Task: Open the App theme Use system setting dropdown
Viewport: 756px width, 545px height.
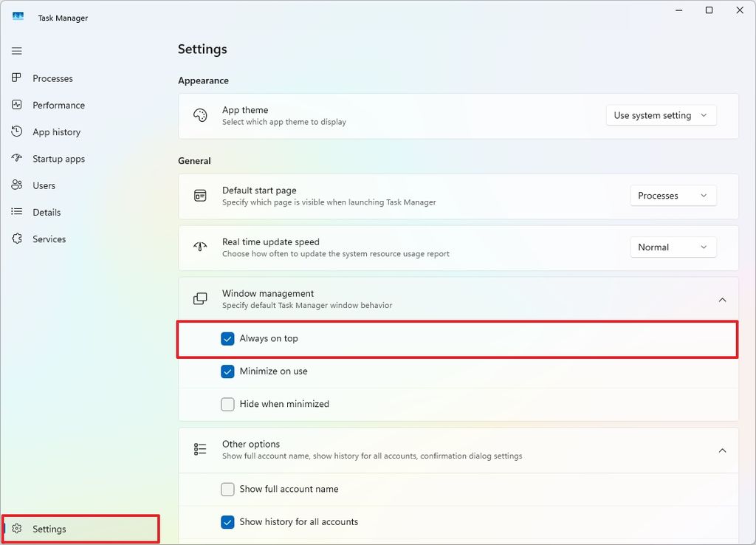Action: pos(661,115)
